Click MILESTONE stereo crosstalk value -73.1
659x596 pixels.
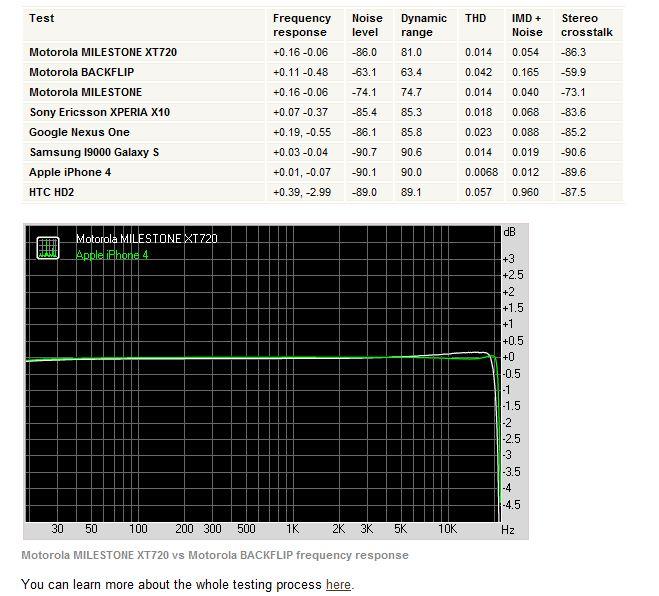(573, 92)
